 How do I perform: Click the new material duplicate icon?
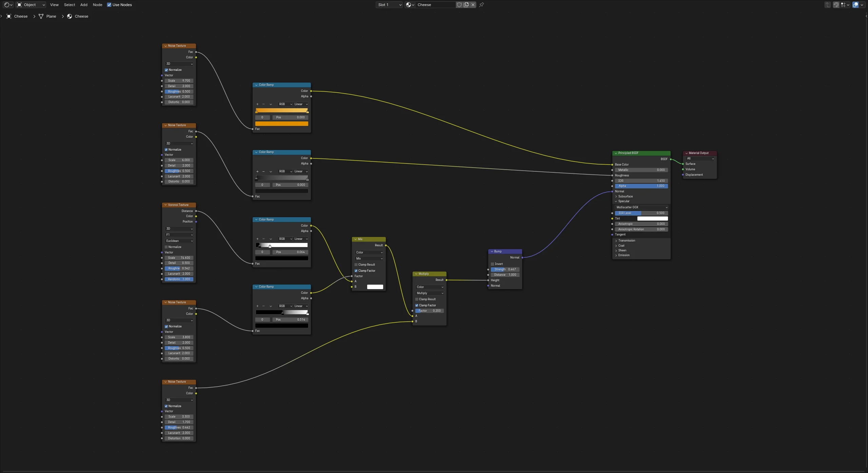466,5
